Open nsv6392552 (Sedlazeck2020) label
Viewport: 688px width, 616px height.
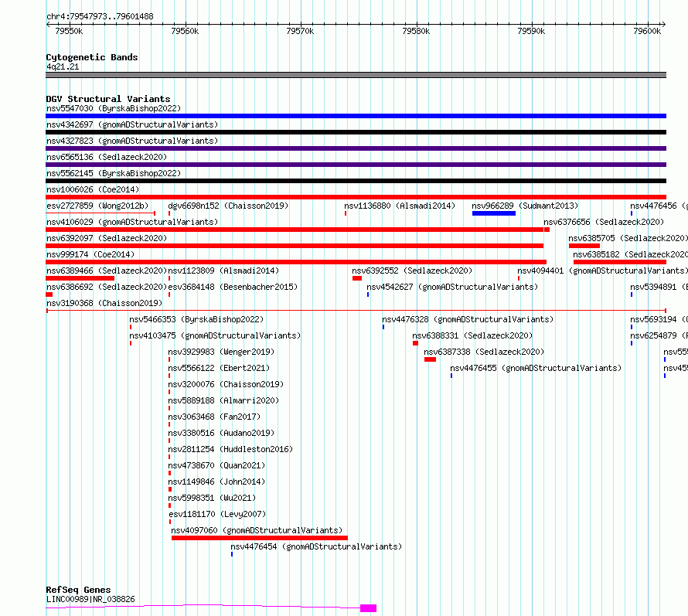point(412,271)
